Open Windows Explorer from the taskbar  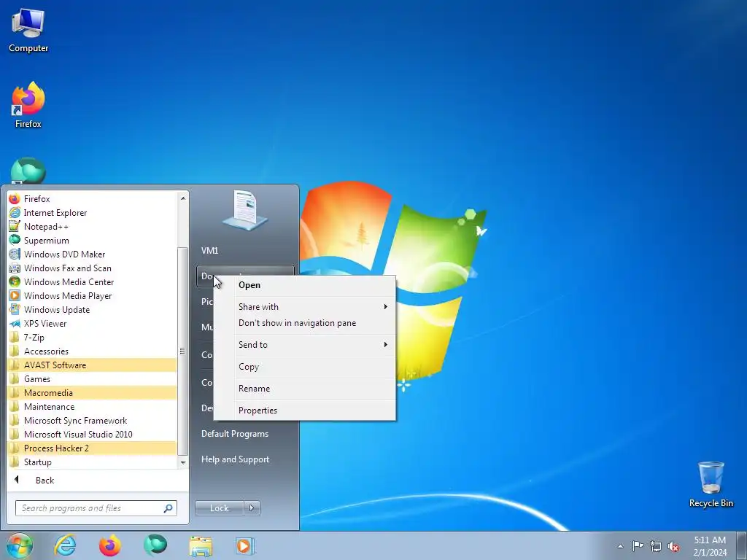coord(201,545)
